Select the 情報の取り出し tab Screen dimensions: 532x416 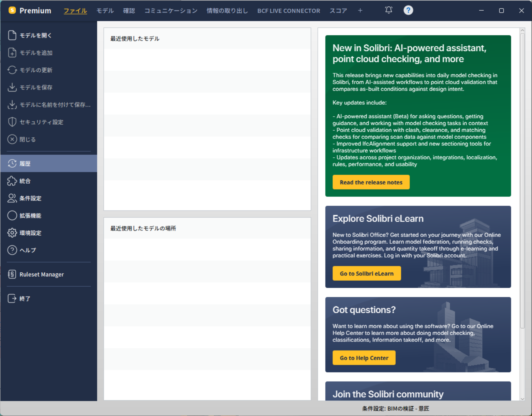point(227,11)
